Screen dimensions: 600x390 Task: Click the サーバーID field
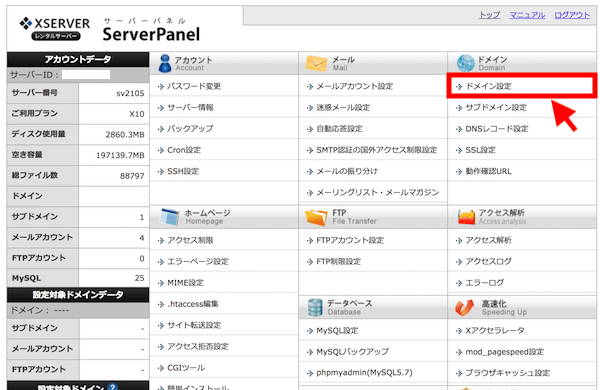pos(86,75)
